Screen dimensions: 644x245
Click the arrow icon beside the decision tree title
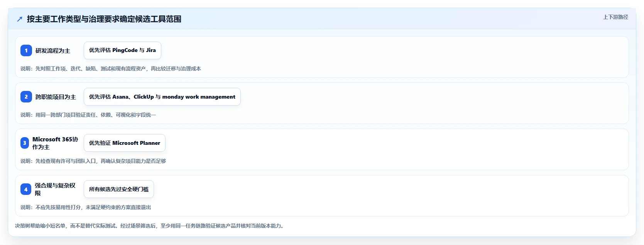[x=20, y=19]
